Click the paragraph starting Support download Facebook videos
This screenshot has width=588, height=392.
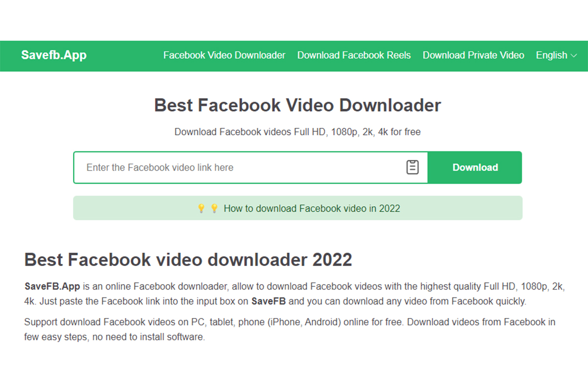tap(290, 330)
